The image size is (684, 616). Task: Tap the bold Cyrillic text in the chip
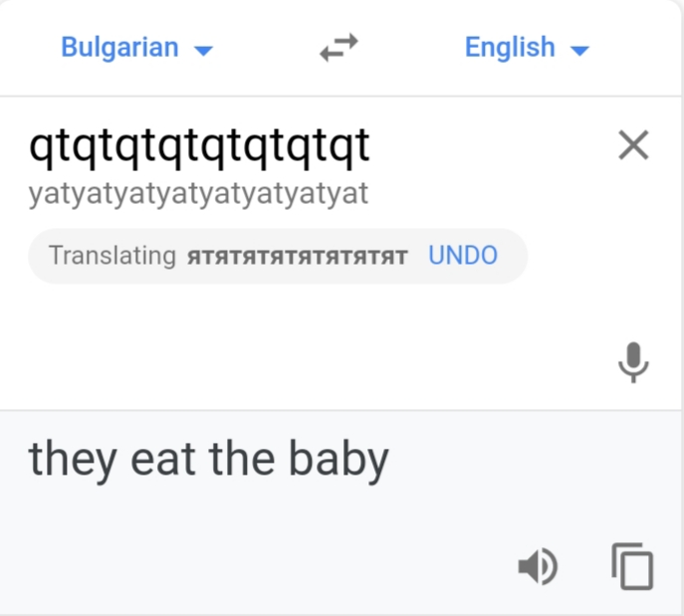tap(297, 257)
